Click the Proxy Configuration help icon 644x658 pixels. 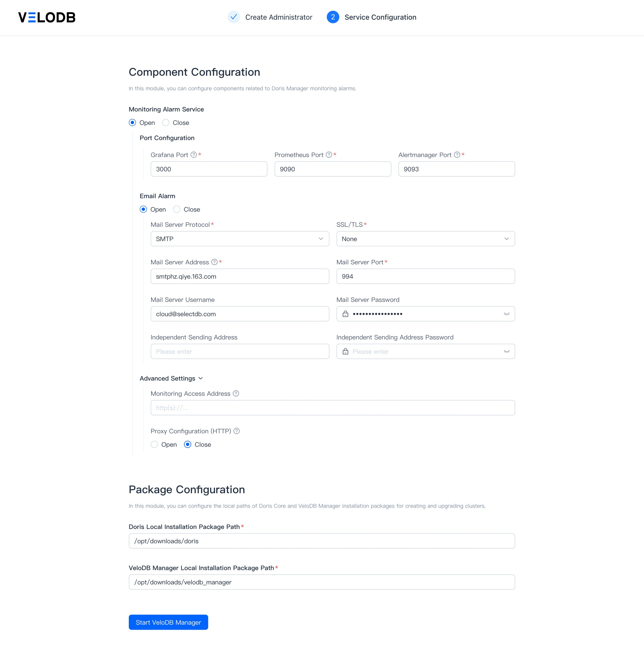click(x=237, y=431)
